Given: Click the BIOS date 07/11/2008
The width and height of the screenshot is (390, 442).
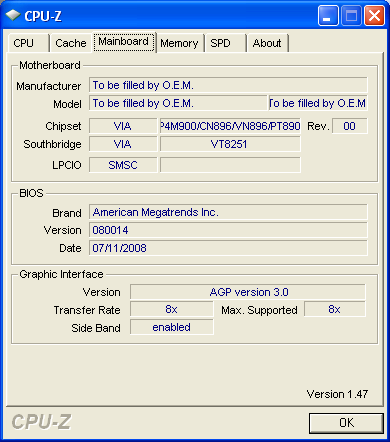Looking at the screenshot, I should (x=228, y=248).
